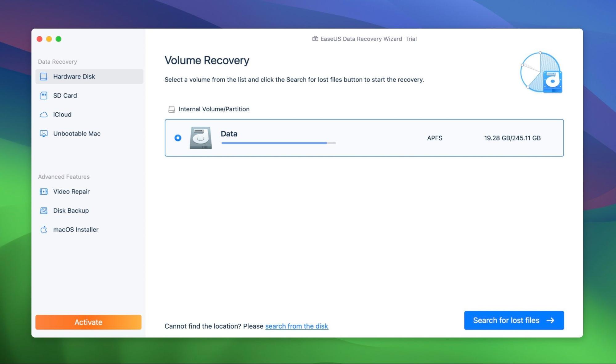Screen dimensions: 616x364
Task: Click the EaseUS Data Recovery Wizard title
Action: 361,39
